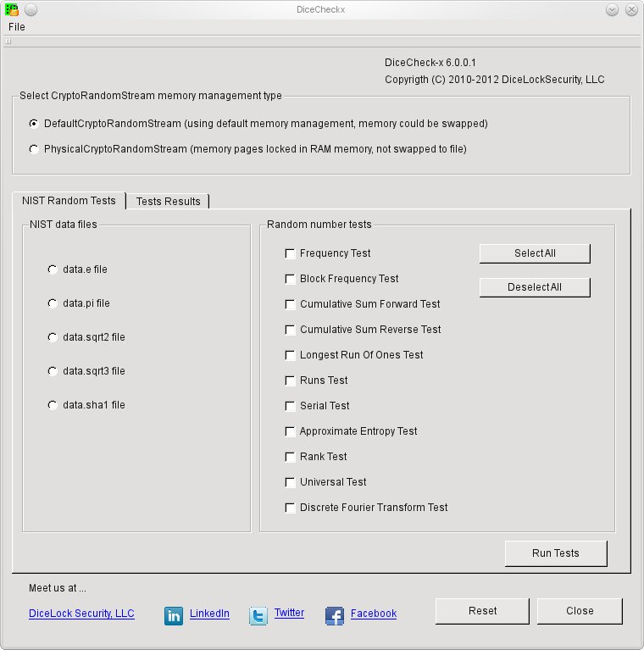Click 'Select CryptoRandomStream memory management type' label
The height and width of the screenshot is (650, 644).
pos(151,96)
